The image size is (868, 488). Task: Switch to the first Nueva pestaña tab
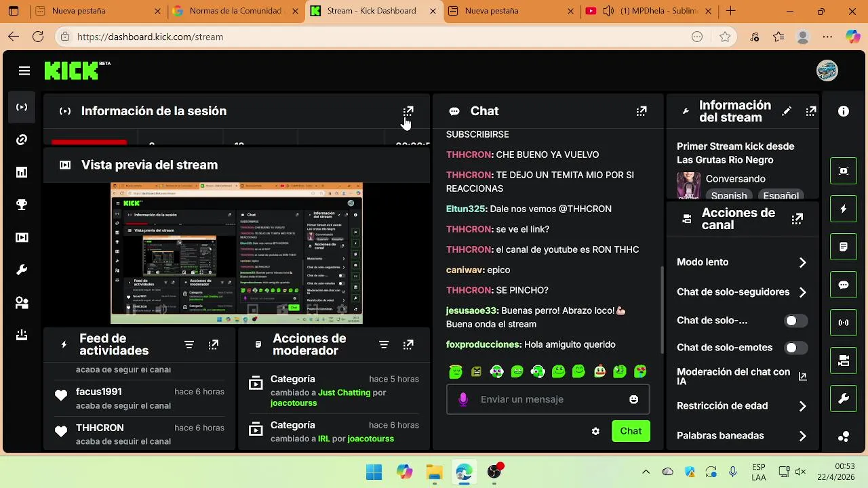coord(98,11)
